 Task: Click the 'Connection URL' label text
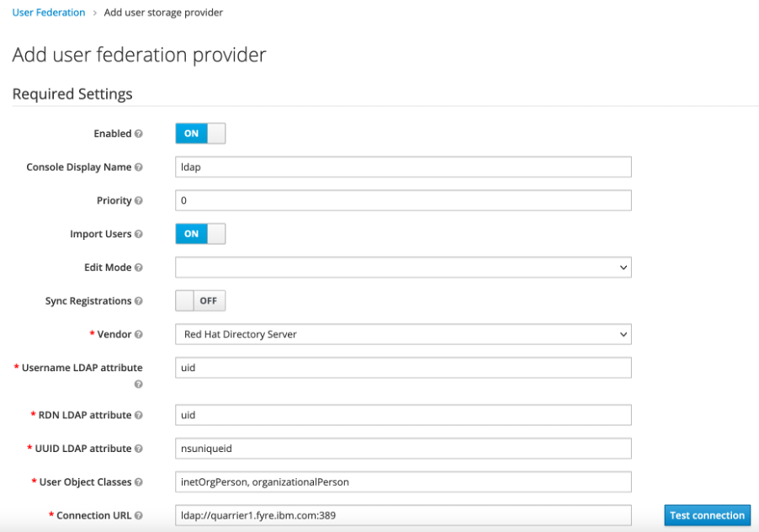coord(94,515)
